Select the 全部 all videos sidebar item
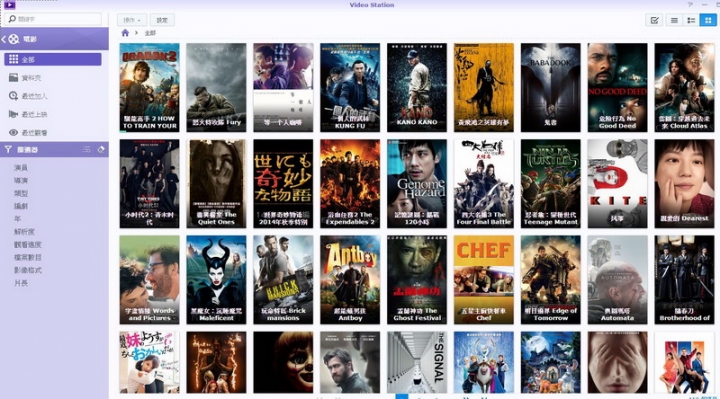Screen dimensions: 720x399 53,59
